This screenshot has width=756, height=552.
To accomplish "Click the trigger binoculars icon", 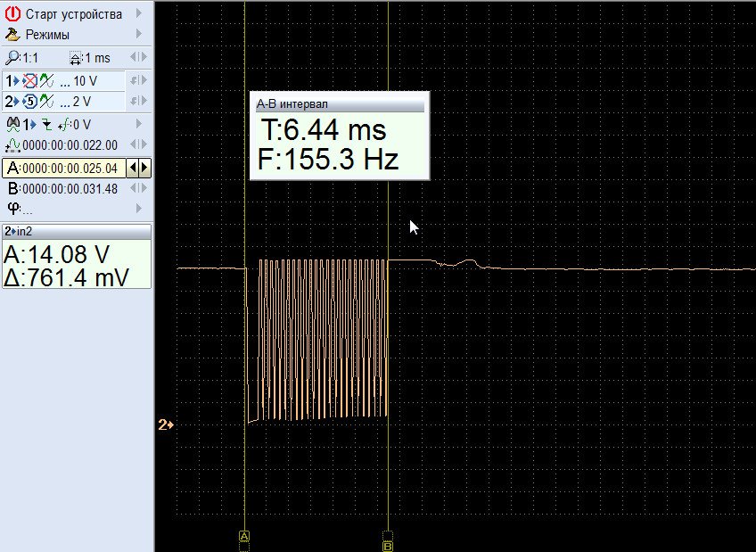I will 12,124.
